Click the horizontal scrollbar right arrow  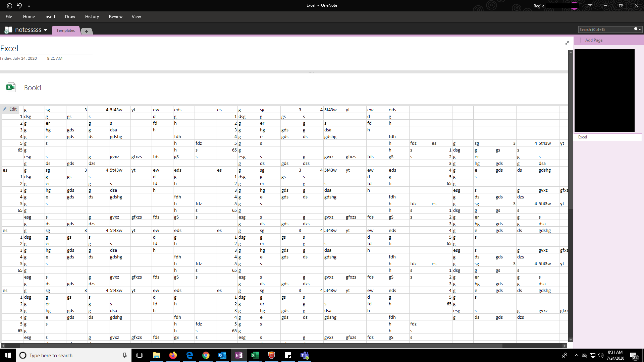click(565, 346)
